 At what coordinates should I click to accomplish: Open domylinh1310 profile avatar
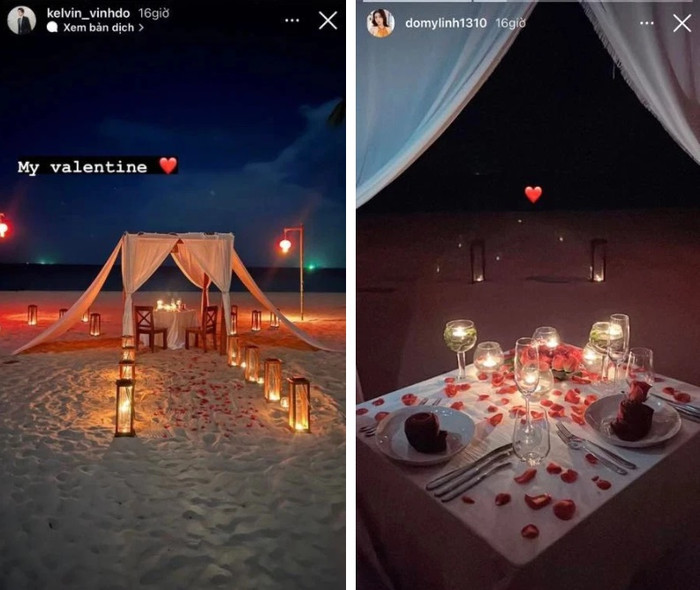click(380, 22)
